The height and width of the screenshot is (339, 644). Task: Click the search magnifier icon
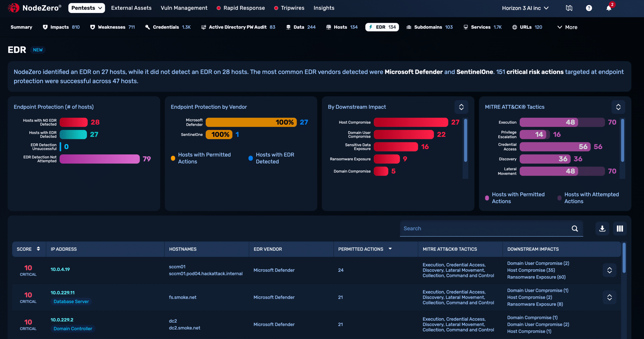[x=575, y=228]
